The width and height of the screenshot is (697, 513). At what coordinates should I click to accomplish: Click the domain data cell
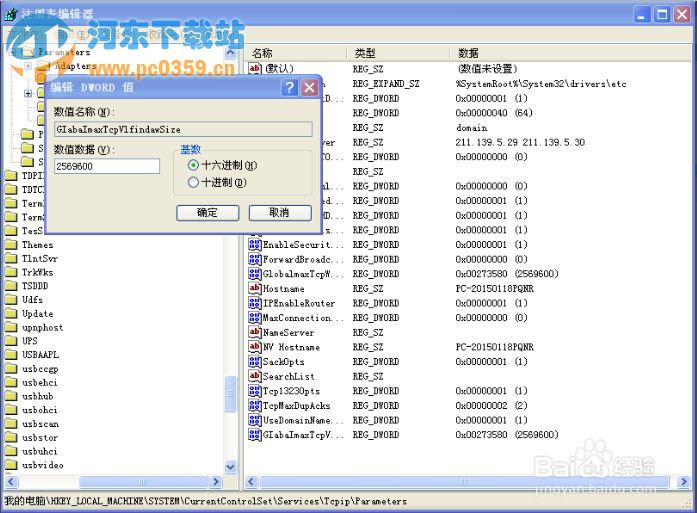[x=471, y=128]
